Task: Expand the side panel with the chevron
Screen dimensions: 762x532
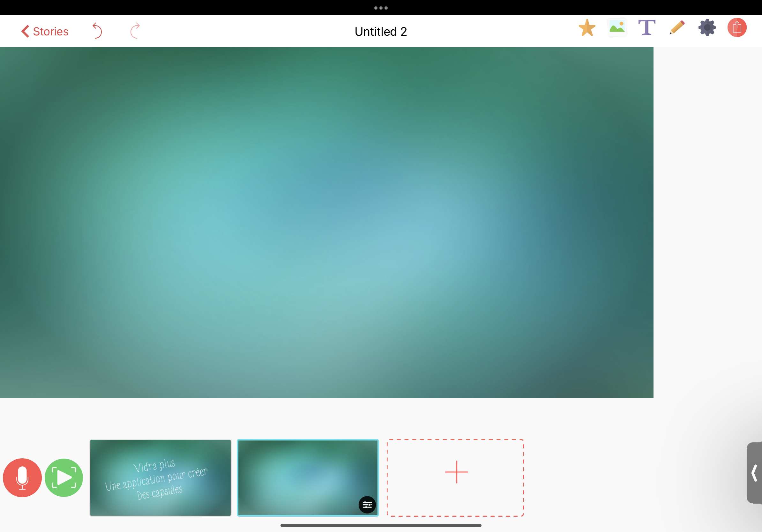Action: (754, 473)
